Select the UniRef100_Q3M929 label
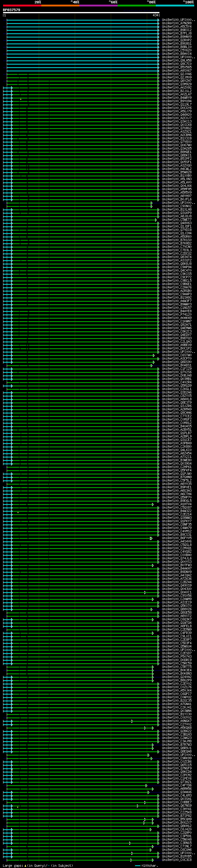197x868 pixels. tap(177, 84)
